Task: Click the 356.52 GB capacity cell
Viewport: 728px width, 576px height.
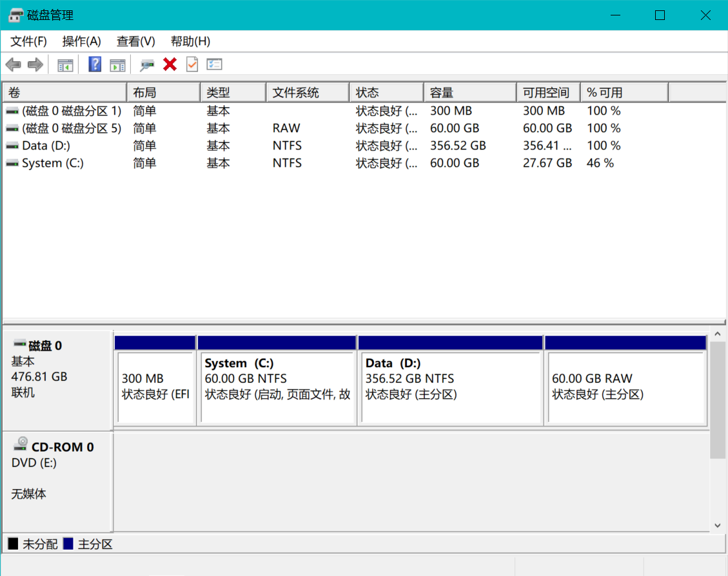Action: coord(458,146)
